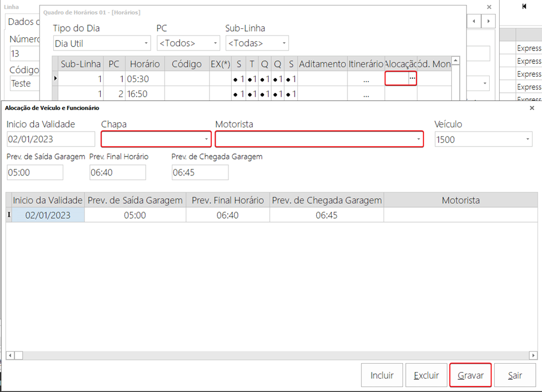Click the Prev. de Chegada Garagem column header
Image resolution: width=542 pixels, height=392 pixels.
click(327, 200)
